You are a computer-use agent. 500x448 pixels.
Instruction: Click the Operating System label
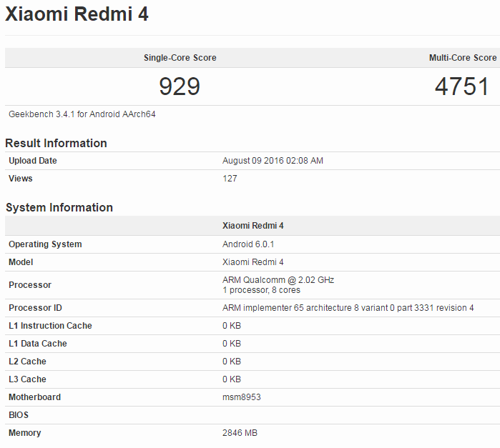(x=45, y=244)
